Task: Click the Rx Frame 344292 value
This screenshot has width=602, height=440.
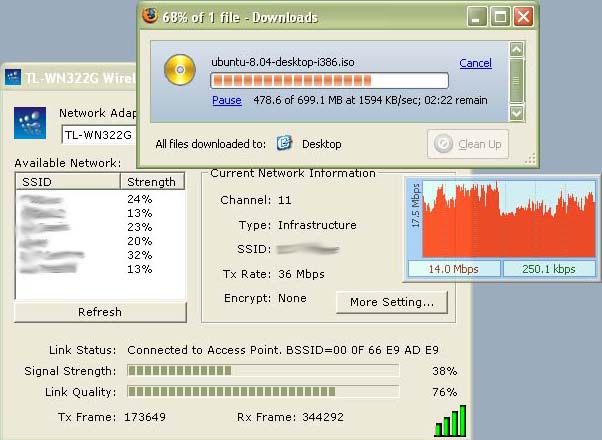Action: coord(323,417)
